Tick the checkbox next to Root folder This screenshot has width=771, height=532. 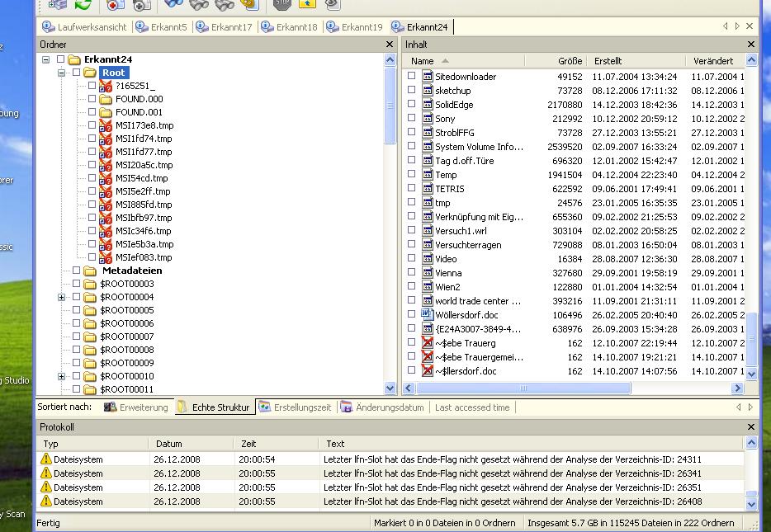click(x=76, y=73)
